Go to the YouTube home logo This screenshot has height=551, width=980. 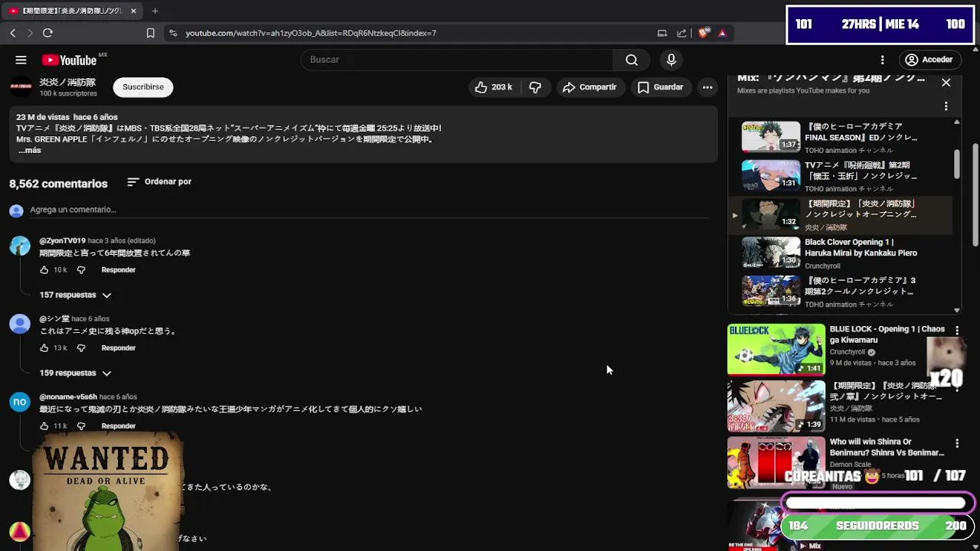click(x=69, y=60)
